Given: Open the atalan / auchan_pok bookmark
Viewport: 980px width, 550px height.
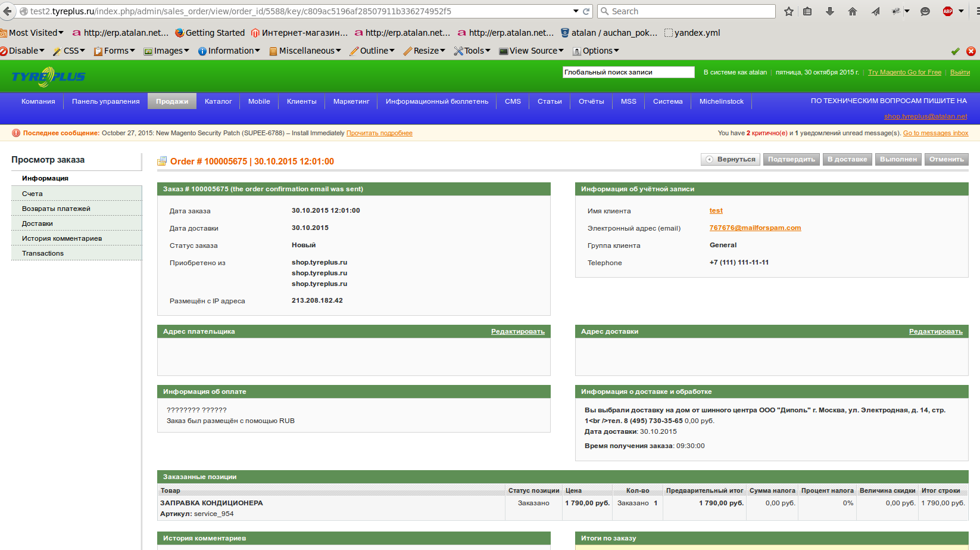Looking at the screenshot, I should 609,33.
